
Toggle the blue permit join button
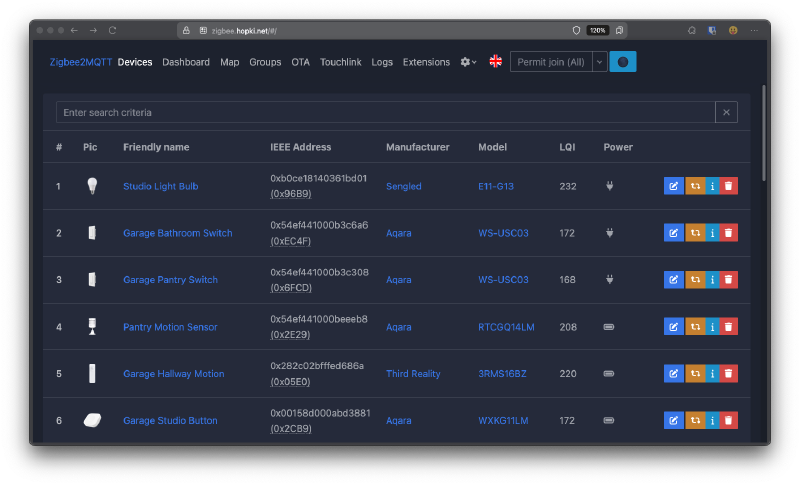coord(622,62)
